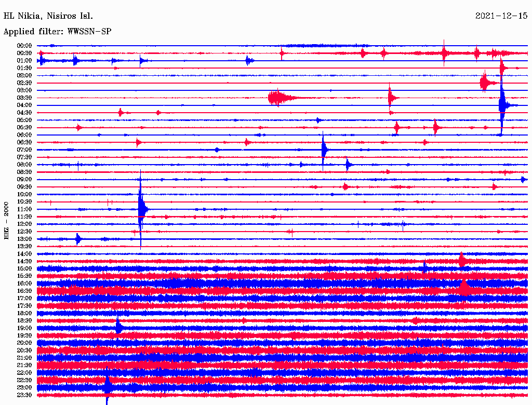Select the 21:00 time label

click(24, 358)
